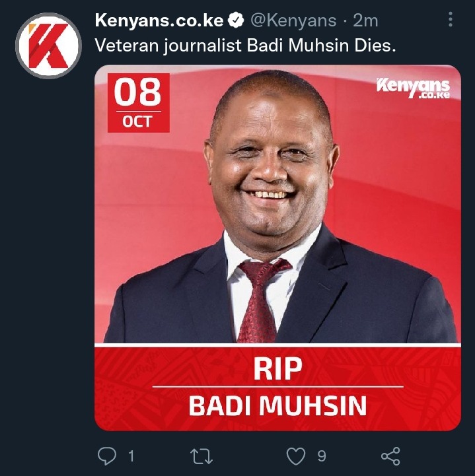Click the 2m timestamp of the tweet
The height and width of the screenshot is (476, 475).
[x=365, y=20]
